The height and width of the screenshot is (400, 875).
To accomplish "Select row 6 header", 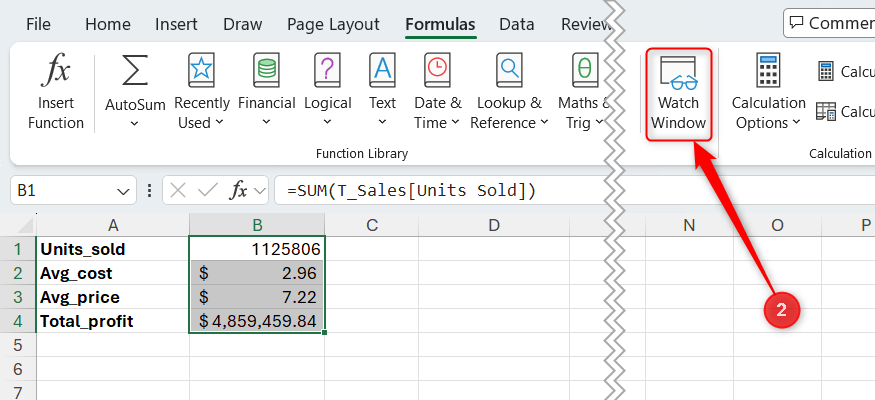I will pyautogui.click(x=18, y=369).
